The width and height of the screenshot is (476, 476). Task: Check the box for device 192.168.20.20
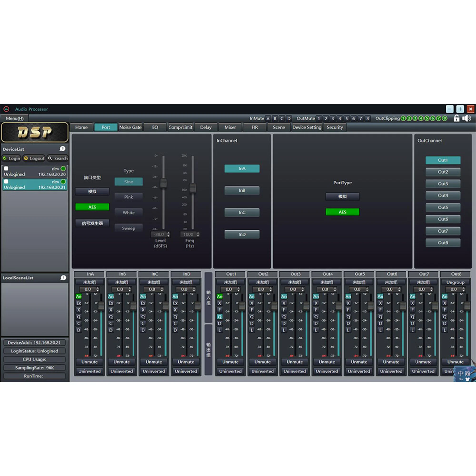tap(6, 169)
